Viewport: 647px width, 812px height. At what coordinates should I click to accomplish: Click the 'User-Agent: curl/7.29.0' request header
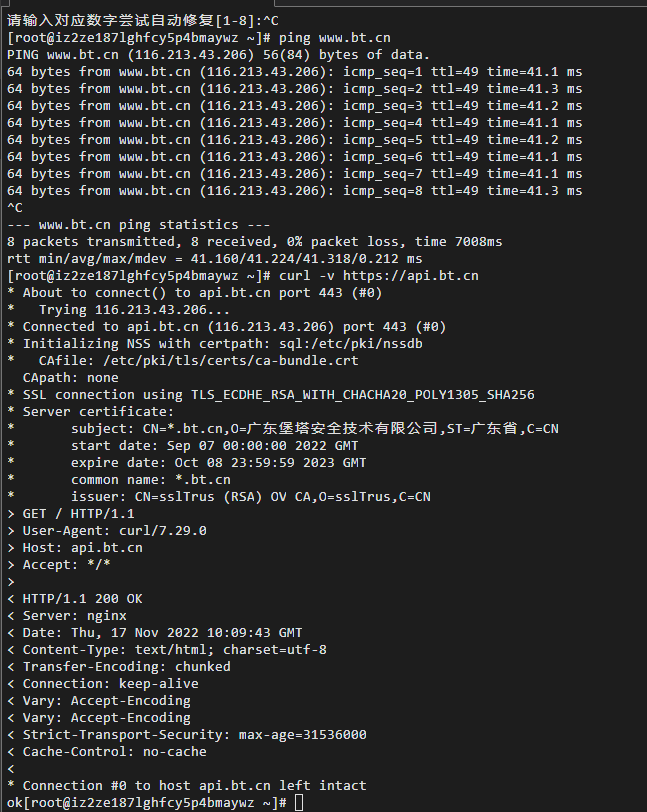pos(107,531)
